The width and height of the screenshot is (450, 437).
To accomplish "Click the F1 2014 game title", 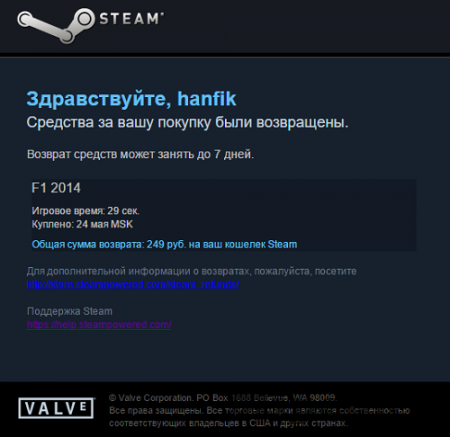I will point(56,188).
